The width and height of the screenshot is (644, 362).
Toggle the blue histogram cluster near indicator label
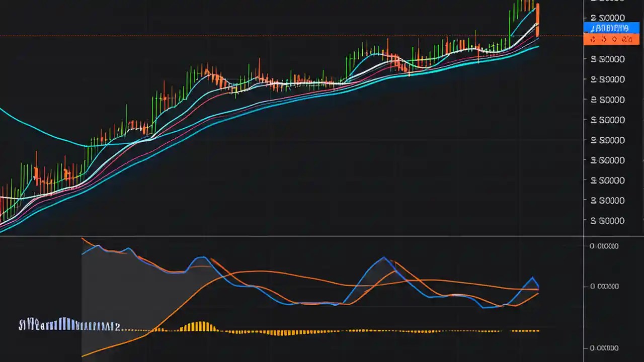point(65,324)
